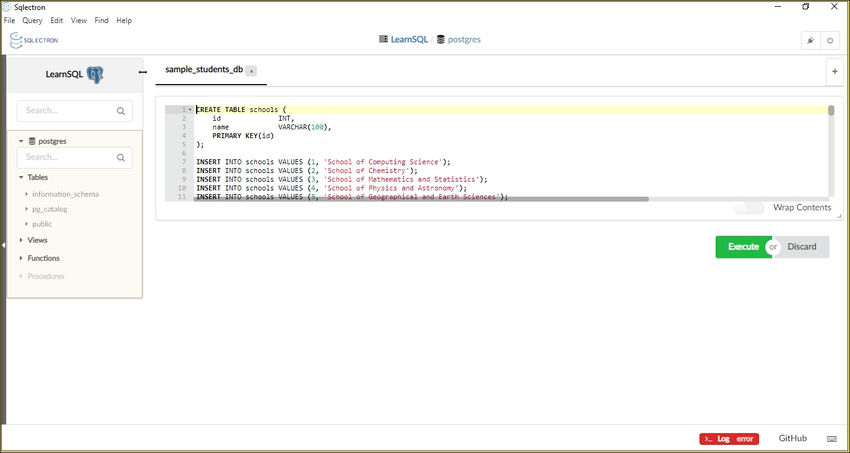Toggle the Wrap Contents switch
Screen dimensions: 850x453
coord(749,208)
